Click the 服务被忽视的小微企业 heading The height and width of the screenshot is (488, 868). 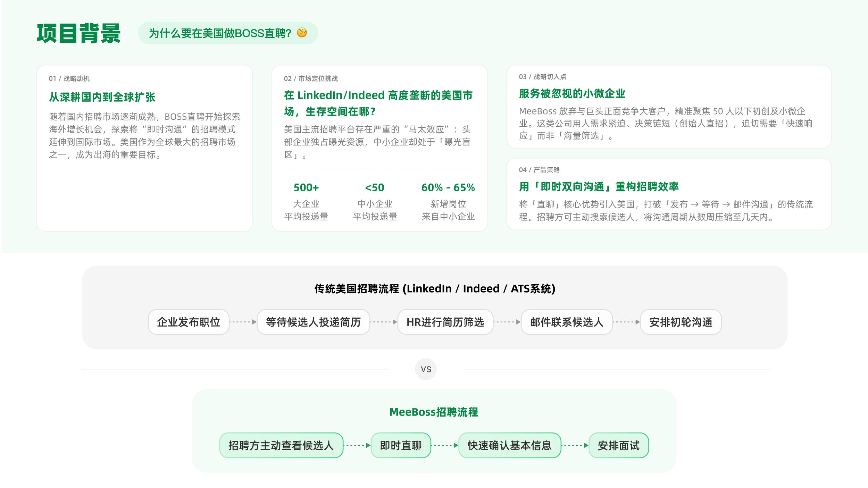[x=572, y=94]
